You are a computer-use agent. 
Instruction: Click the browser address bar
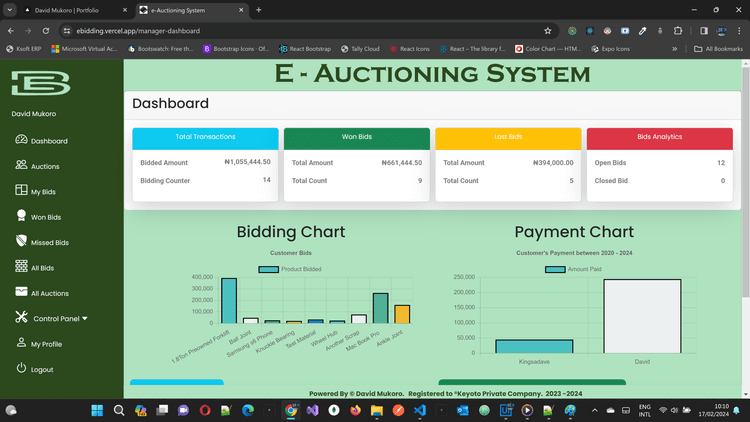300,31
